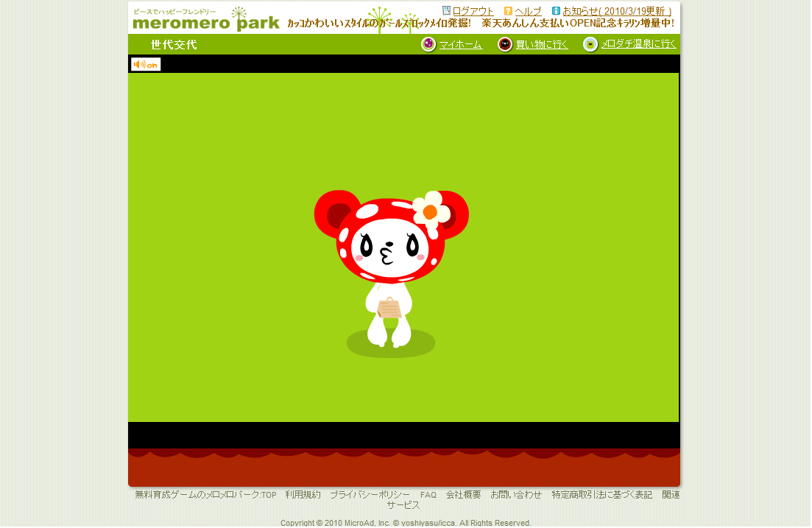Open FAQ footer link

pos(428,496)
